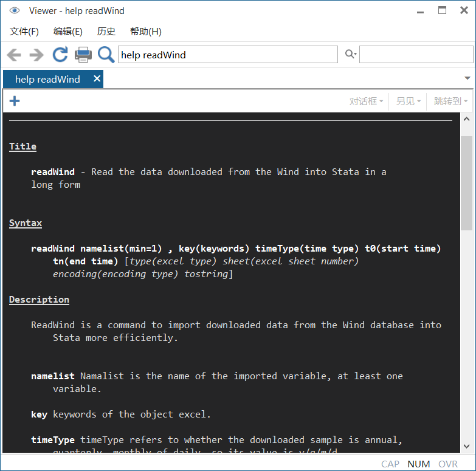Image resolution: width=476 pixels, height=471 pixels.
Task: Close the help readWind tab
Action: (97, 79)
